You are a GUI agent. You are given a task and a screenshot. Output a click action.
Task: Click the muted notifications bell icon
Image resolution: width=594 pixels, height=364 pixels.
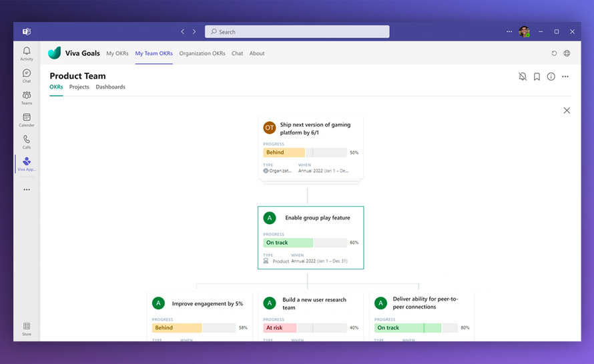[523, 77]
